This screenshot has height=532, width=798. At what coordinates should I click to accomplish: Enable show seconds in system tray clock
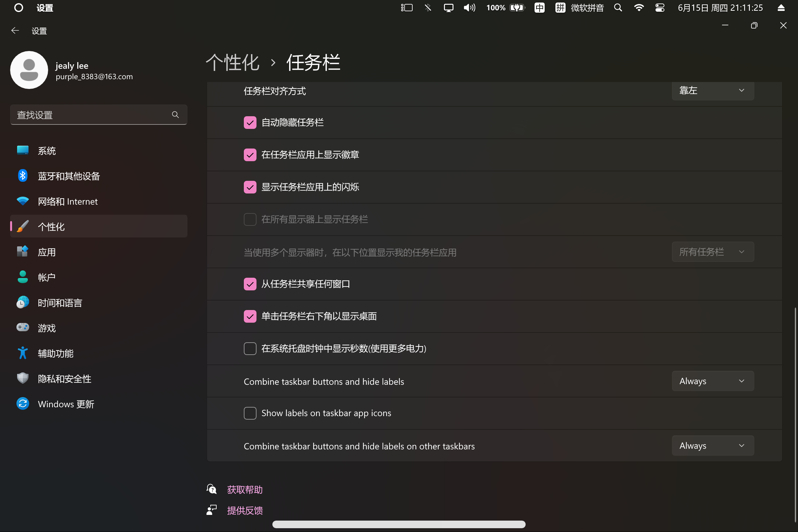click(250, 348)
